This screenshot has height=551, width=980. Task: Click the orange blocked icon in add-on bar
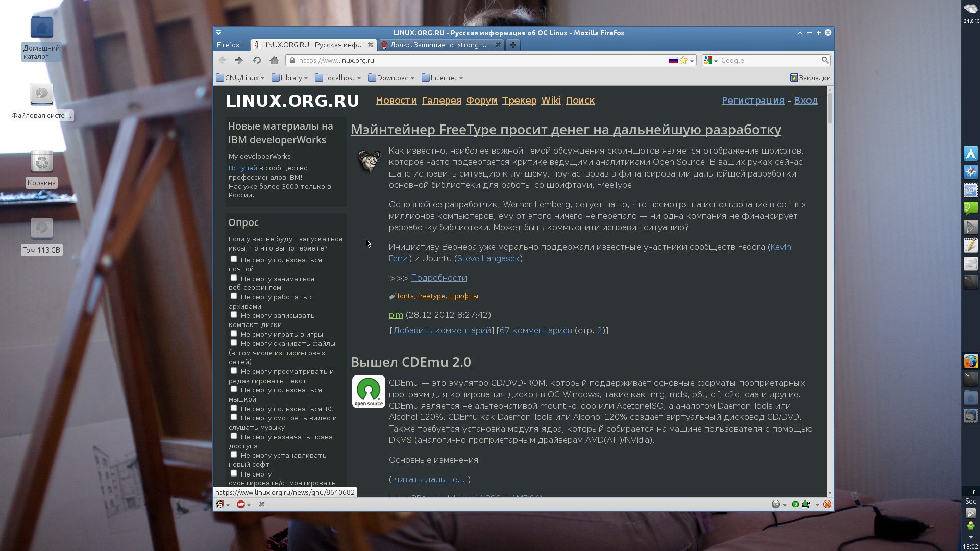pos(827,504)
